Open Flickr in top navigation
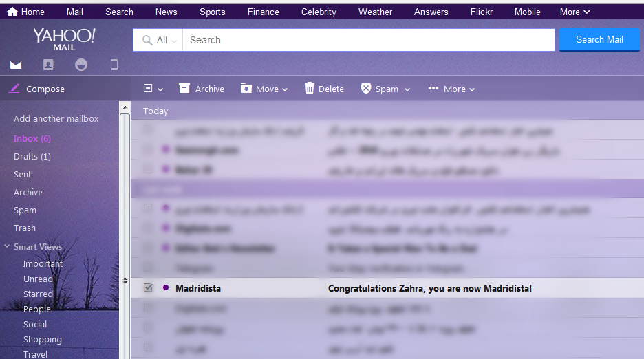 [x=482, y=12]
